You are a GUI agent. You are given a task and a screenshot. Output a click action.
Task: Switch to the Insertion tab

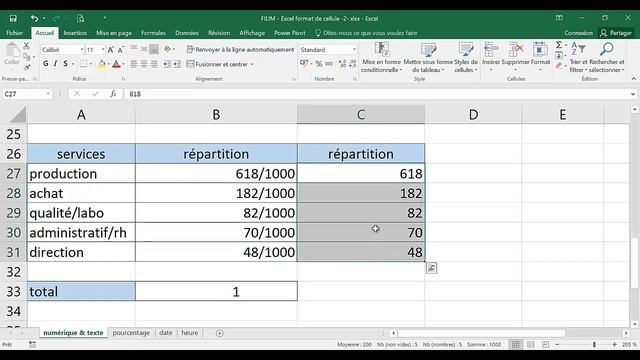75,33
